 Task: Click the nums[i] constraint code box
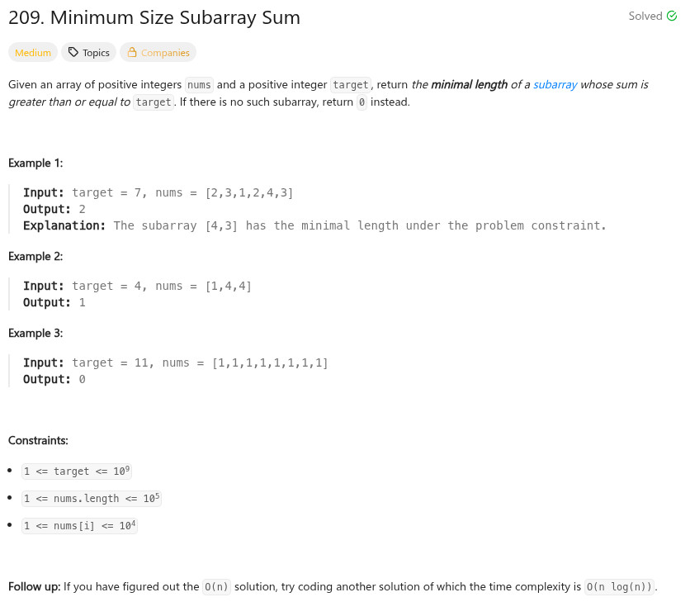[x=79, y=526]
